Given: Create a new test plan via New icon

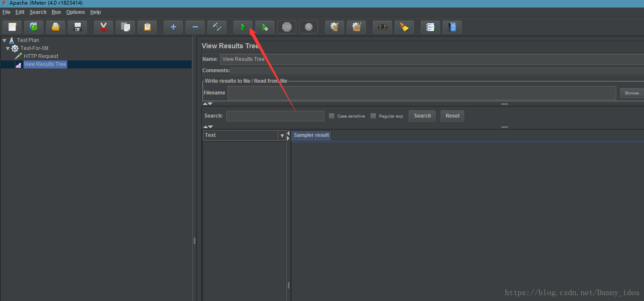Looking at the screenshot, I should (x=12, y=27).
